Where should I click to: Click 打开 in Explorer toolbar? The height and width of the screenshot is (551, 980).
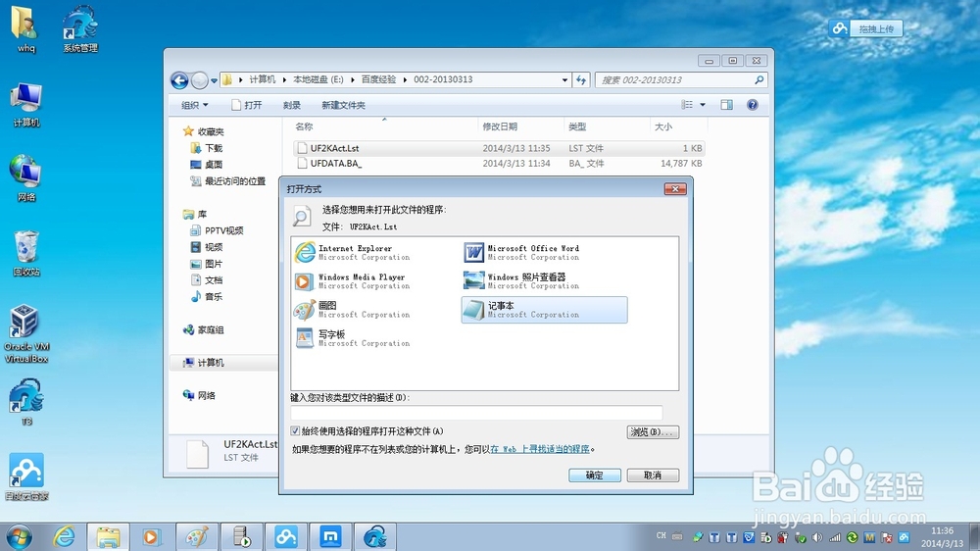point(247,105)
